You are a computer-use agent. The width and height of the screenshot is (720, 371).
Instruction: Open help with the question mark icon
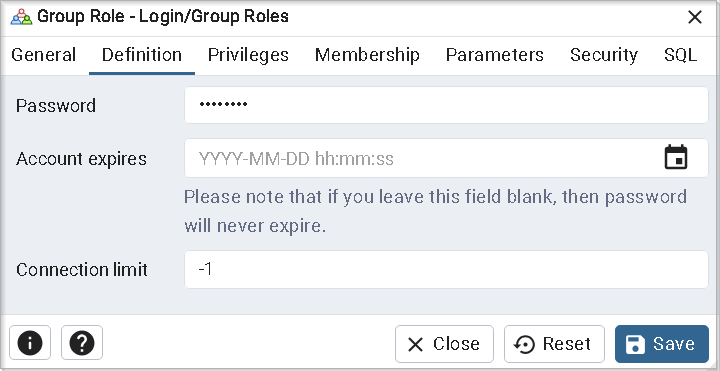tap(82, 343)
